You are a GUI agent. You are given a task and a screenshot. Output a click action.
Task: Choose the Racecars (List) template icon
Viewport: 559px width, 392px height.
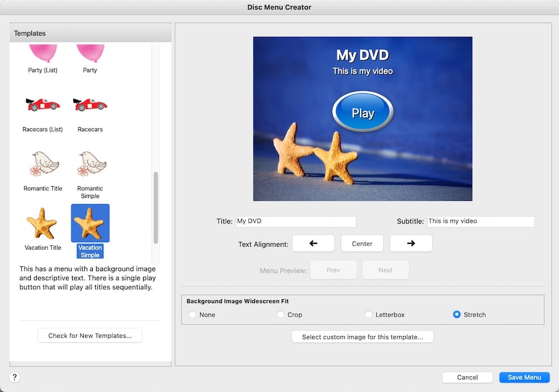tap(43, 105)
